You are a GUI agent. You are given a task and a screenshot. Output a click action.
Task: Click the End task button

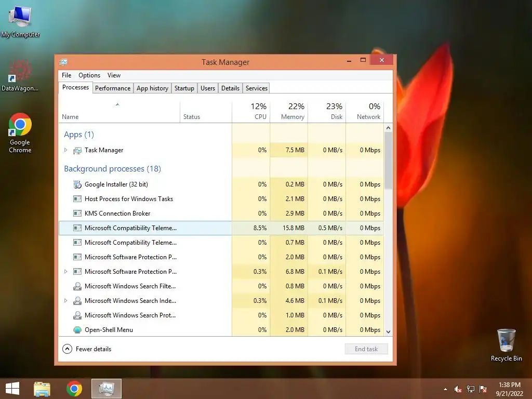point(366,349)
